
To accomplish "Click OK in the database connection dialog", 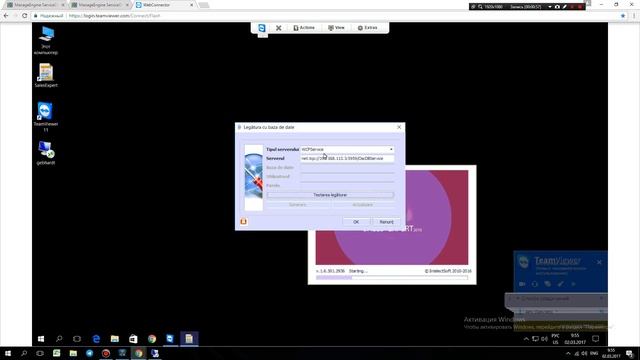I will tap(356, 222).
